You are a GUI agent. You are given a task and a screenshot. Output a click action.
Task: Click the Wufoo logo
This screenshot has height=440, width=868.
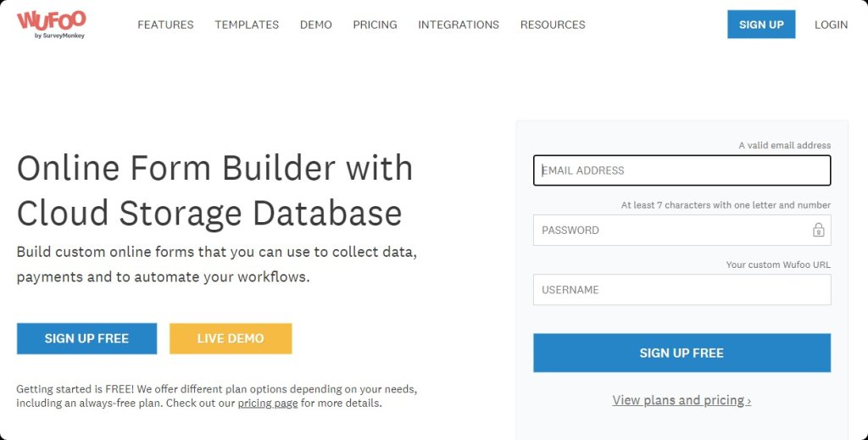click(51, 25)
